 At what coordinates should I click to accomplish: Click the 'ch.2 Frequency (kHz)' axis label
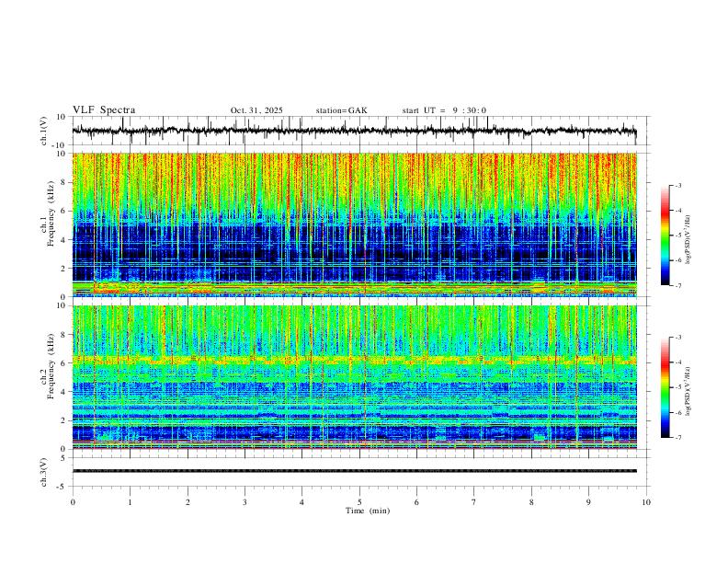point(48,366)
